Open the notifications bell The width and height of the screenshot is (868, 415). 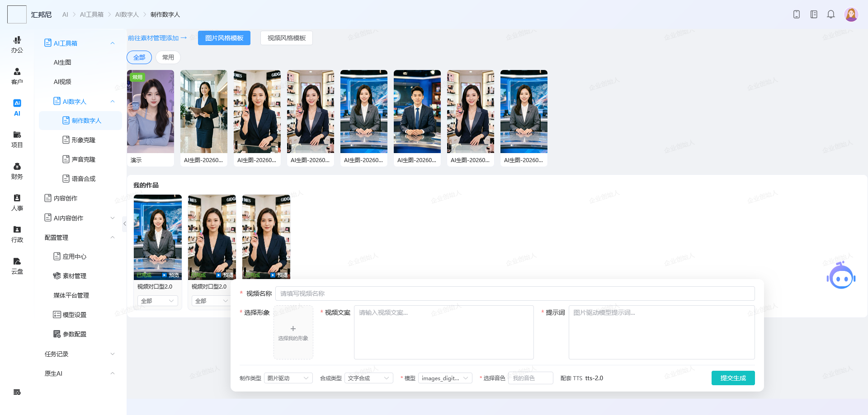pos(831,14)
